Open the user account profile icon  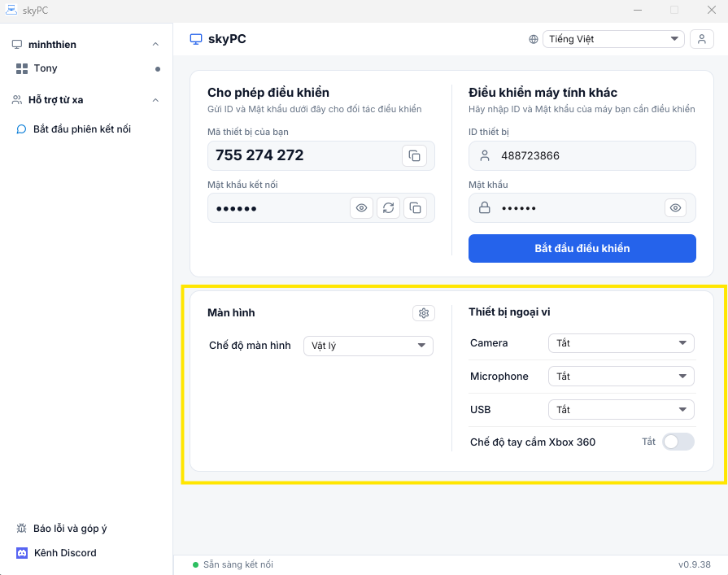click(701, 39)
